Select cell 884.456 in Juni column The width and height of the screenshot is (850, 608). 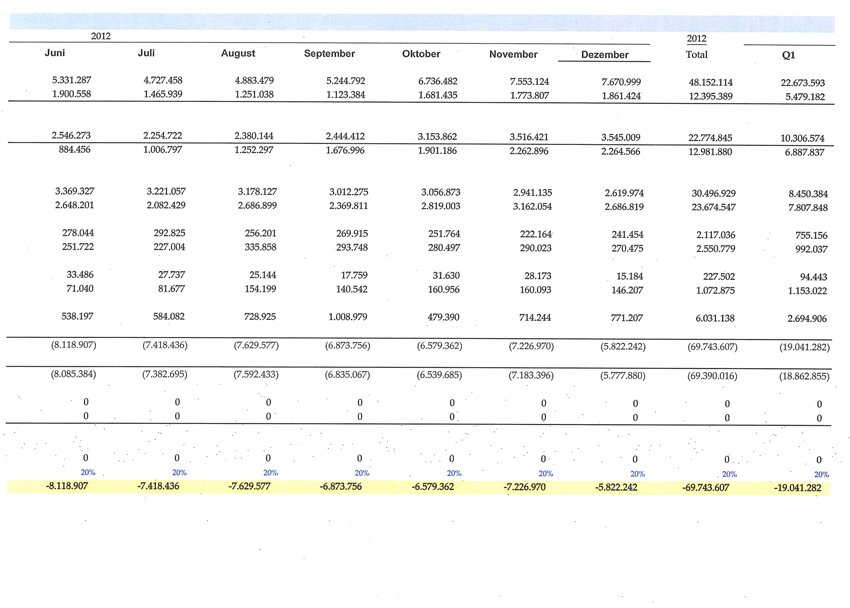tap(75, 149)
